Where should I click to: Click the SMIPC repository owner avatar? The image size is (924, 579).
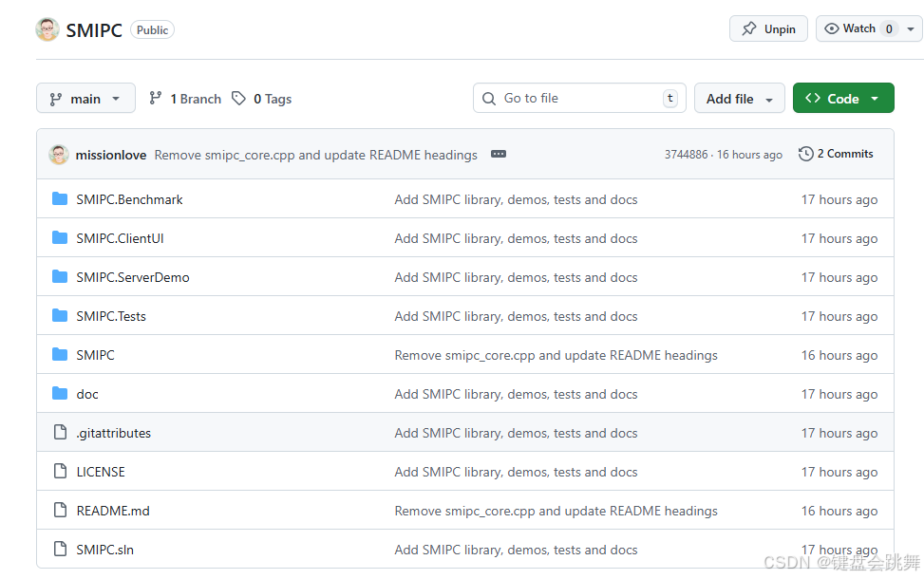(47, 29)
